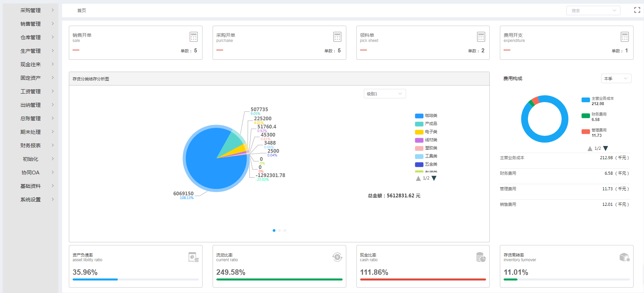Switch to the 首页 tab
This screenshot has width=644, height=293.
pyautogui.click(x=82, y=10)
